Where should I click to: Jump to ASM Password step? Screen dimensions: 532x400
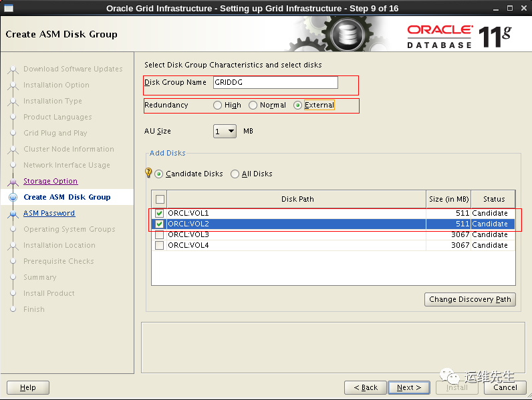tap(49, 213)
